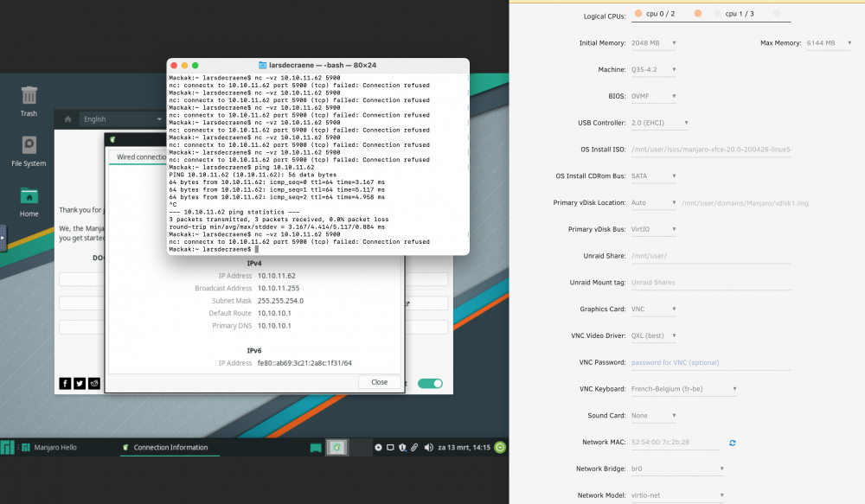This screenshot has height=504, width=865.
Task: Click the Connection Information window title icon
Action: (112, 139)
